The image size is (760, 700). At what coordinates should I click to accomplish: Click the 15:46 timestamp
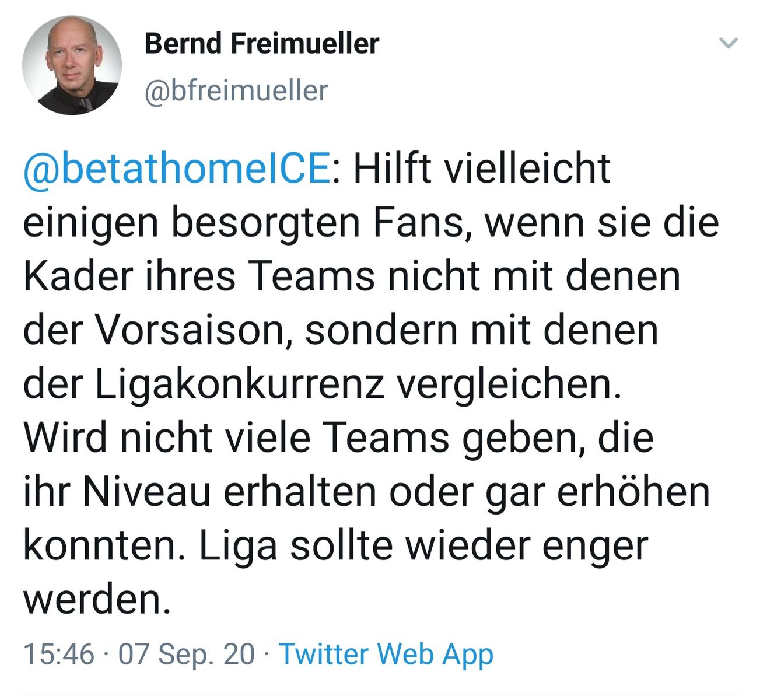point(58,654)
